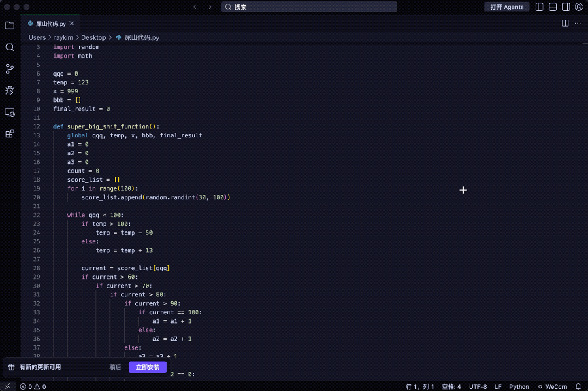Open the Search view in activity bar
Screen dimensions: 588x391
coord(10,47)
